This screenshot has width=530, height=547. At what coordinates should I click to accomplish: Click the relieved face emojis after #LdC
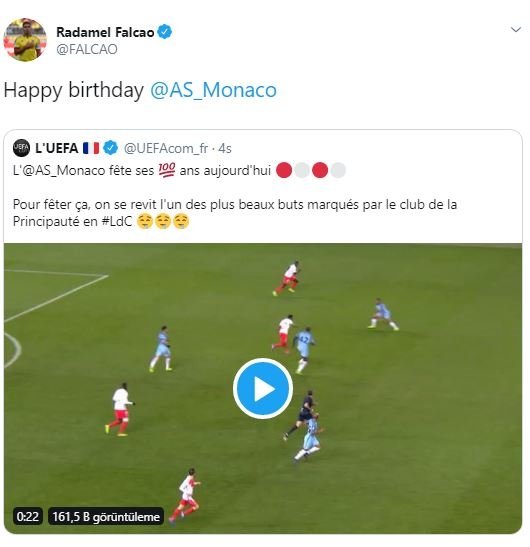[x=163, y=222]
